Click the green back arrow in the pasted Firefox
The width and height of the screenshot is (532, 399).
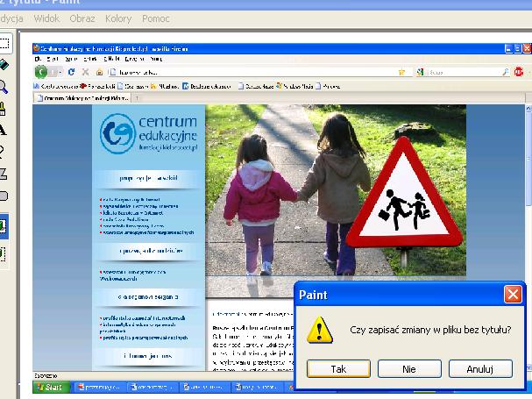[41, 72]
